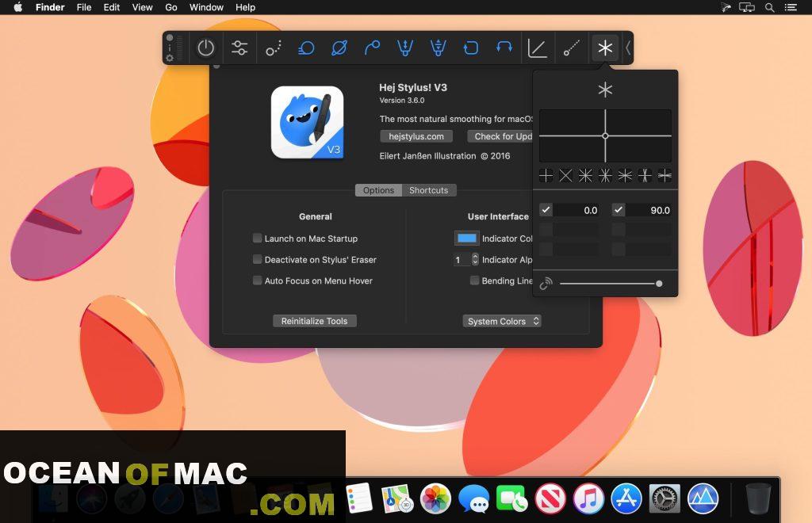Choose the narrow vertical-ray guide preset
Image resolution: width=812 pixels, height=523 pixels.
pos(645,176)
